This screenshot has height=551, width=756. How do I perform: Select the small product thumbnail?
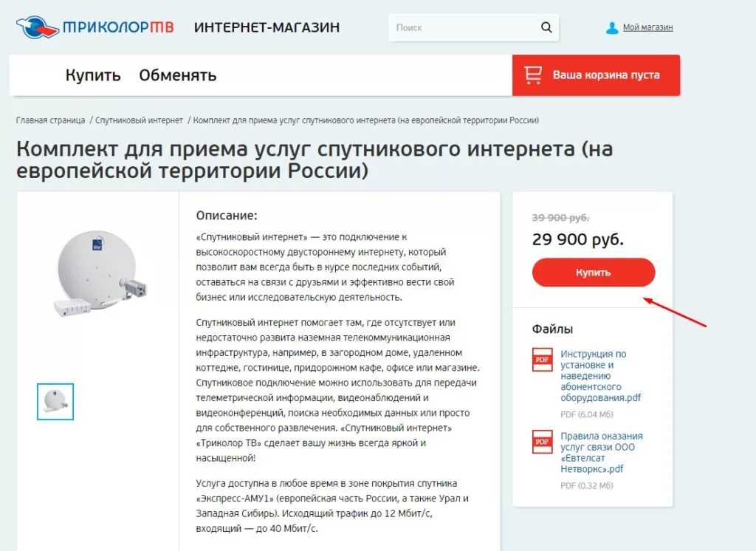(x=55, y=401)
